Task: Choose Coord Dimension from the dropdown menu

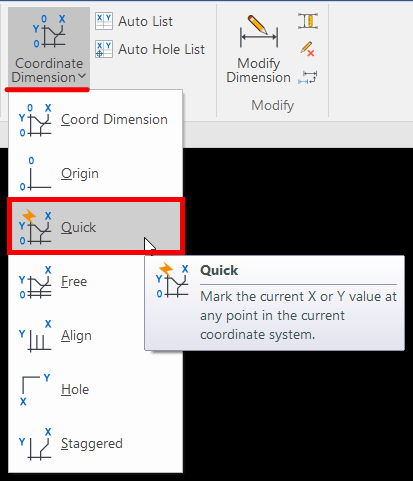Action: coord(96,120)
